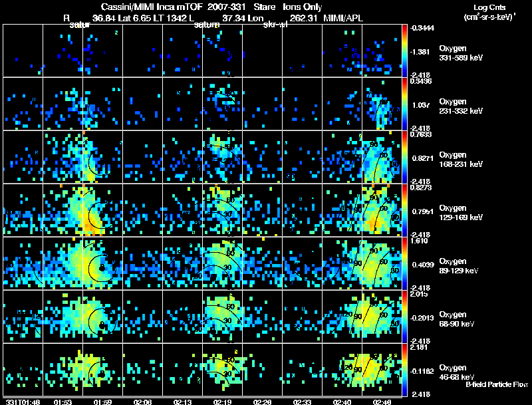Click the color bar beside 331-589 keV row
Image resolution: width=532 pixels, height=405 pixels.
(x=404, y=51)
